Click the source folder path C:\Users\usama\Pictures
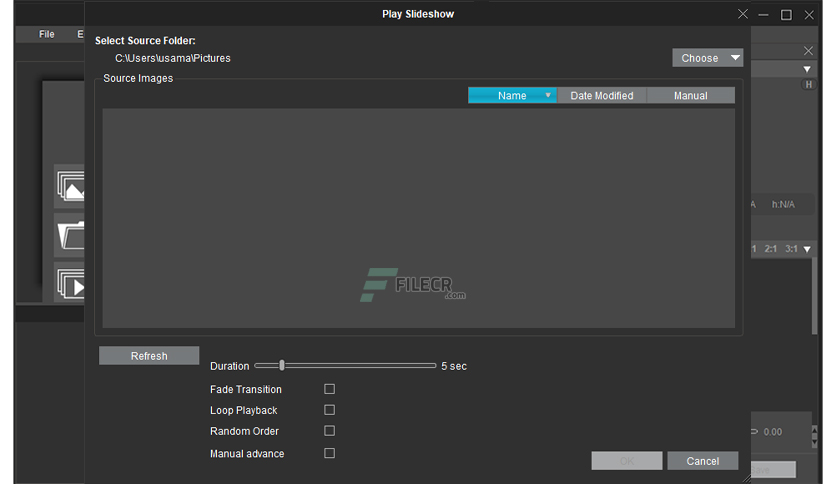836x484 pixels. tap(173, 58)
